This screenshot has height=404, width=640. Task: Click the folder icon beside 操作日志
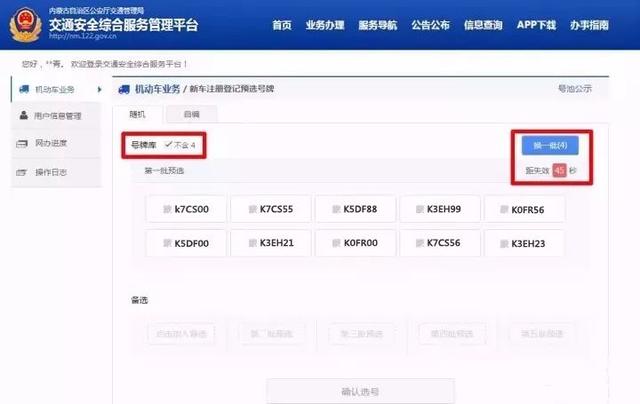22,172
